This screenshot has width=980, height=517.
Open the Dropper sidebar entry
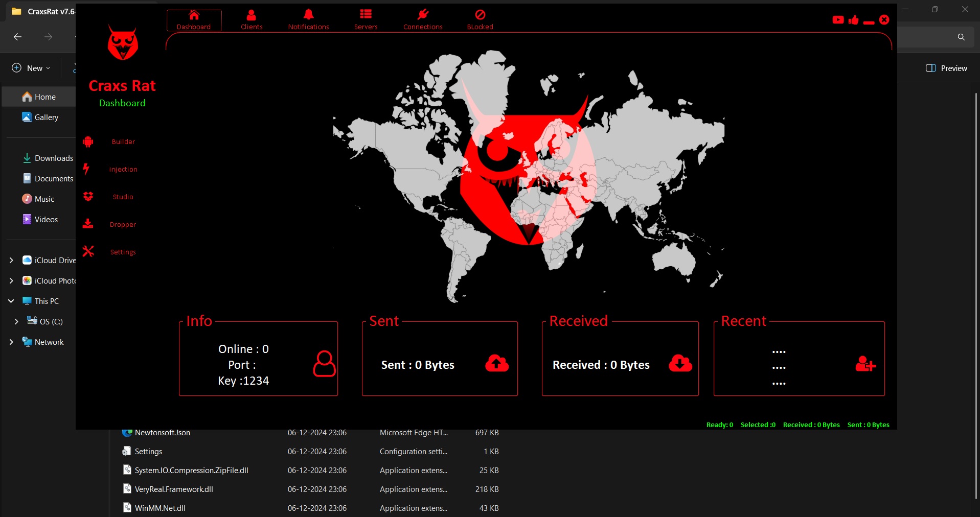[123, 224]
